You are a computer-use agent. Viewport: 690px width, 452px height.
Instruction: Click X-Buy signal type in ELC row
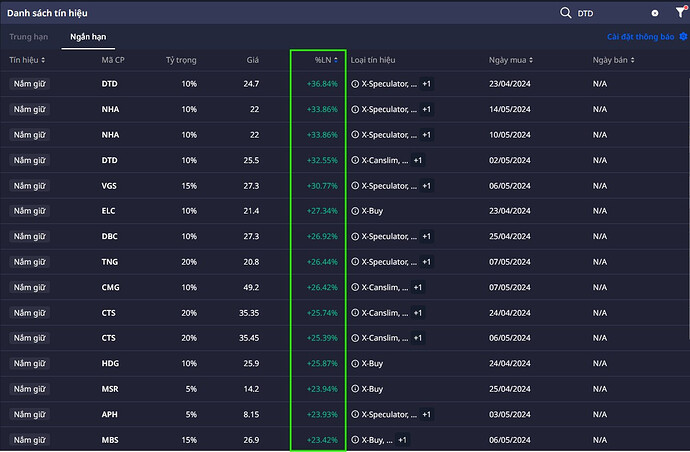372,211
